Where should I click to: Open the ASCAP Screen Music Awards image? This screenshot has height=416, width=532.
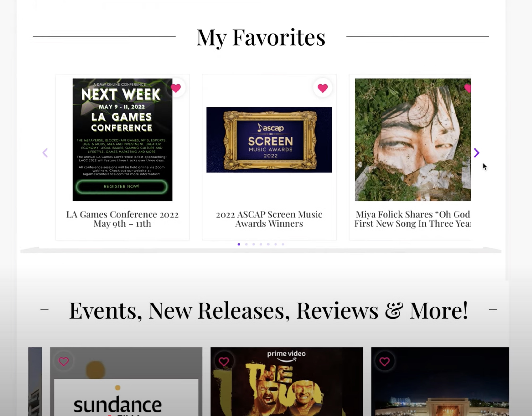click(269, 140)
